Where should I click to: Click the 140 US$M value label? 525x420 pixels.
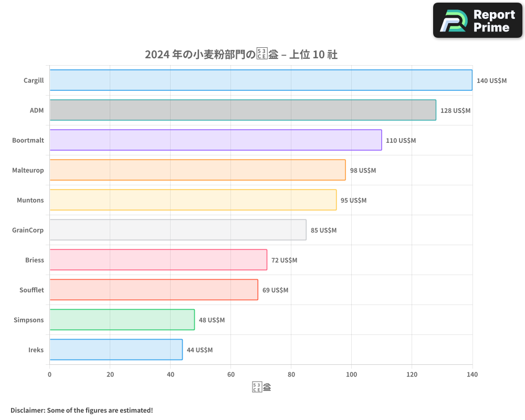coord(491,81)
